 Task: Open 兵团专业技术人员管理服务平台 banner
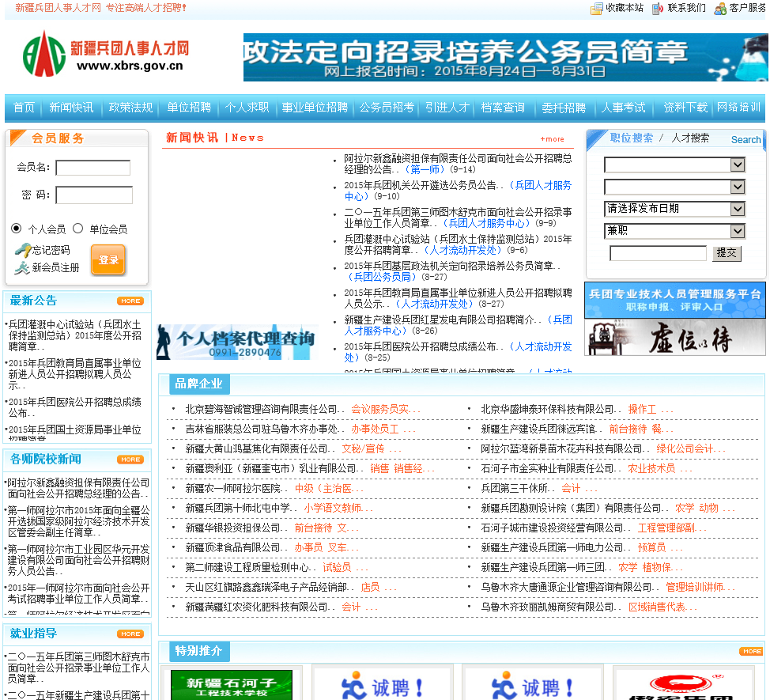[674, 300]
